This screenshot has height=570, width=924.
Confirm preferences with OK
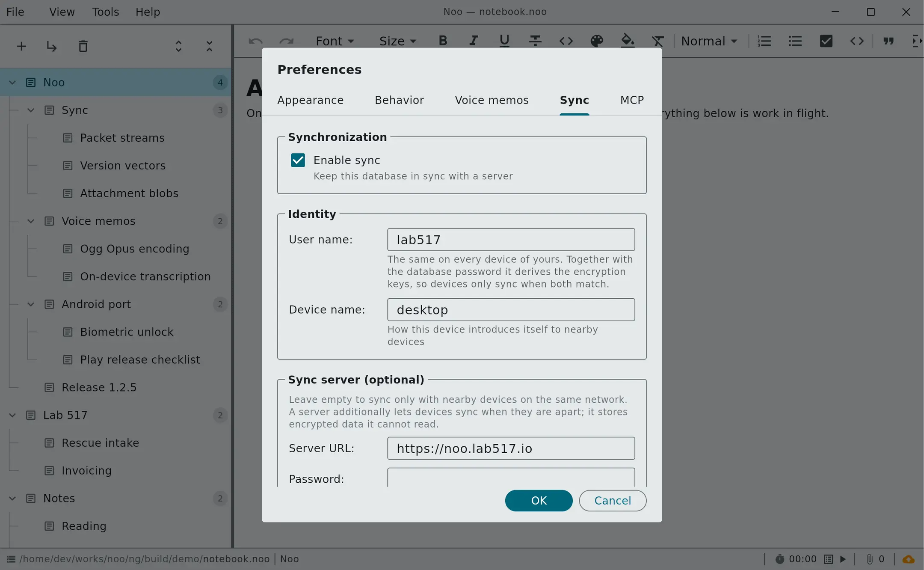pyautogui.click(x=539, y=501)
